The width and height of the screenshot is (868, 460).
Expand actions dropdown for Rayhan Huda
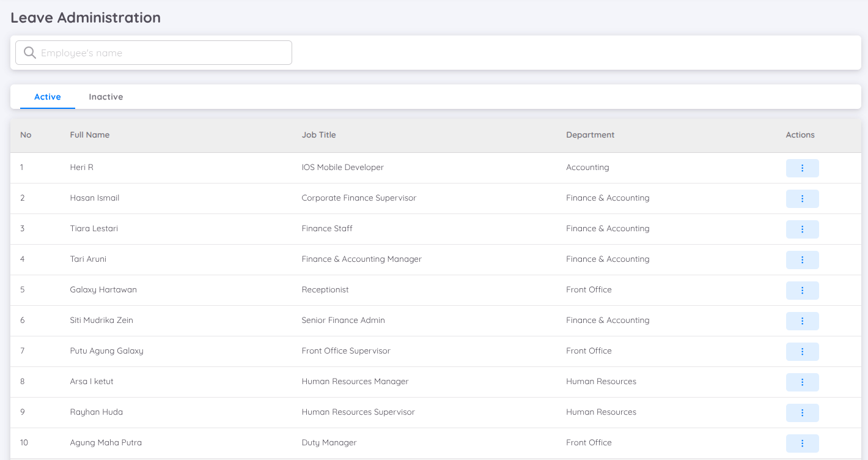point(802,413)
